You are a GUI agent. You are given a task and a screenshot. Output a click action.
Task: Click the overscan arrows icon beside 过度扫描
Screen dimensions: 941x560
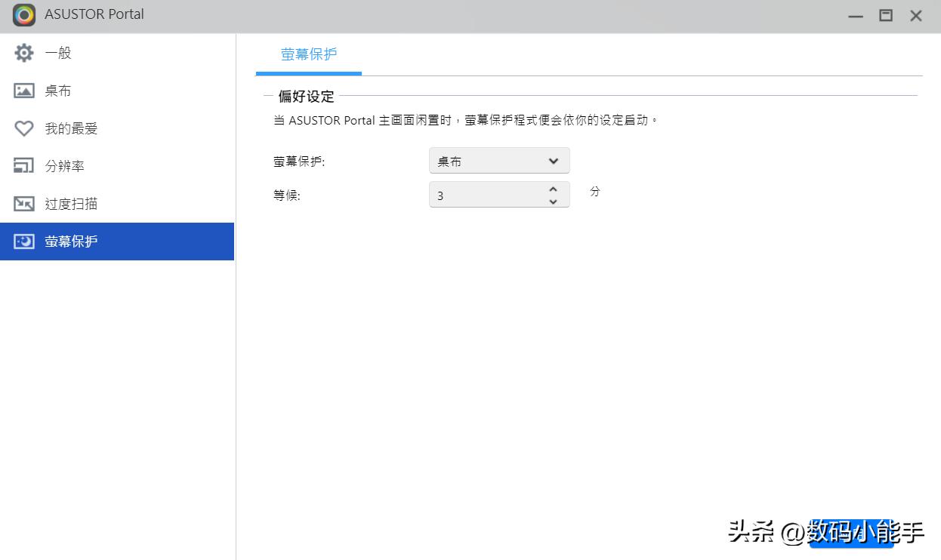(25, 204)
